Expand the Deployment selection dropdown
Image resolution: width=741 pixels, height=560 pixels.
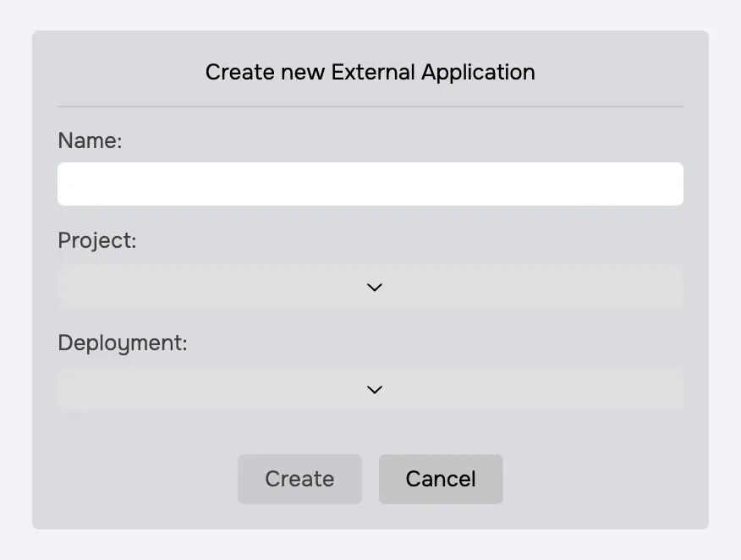point(370,389)
